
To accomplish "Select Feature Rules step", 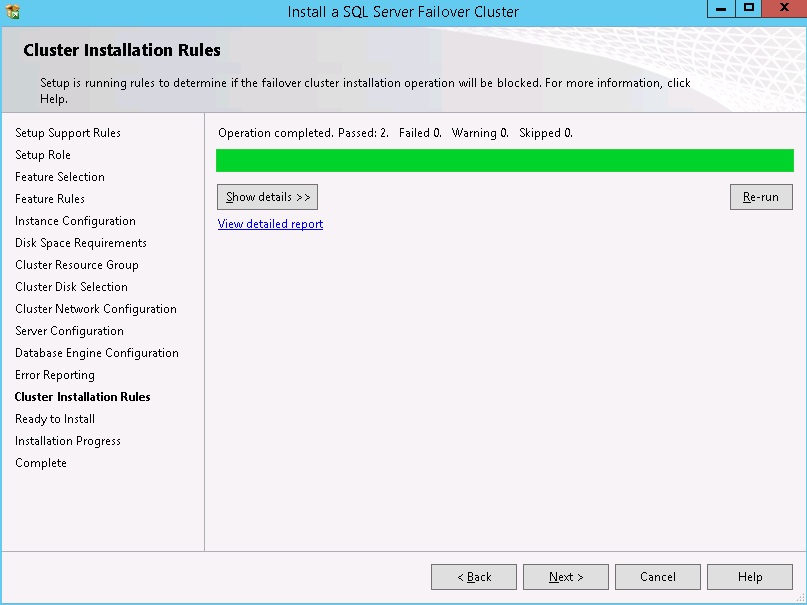I will click(50, 199).
